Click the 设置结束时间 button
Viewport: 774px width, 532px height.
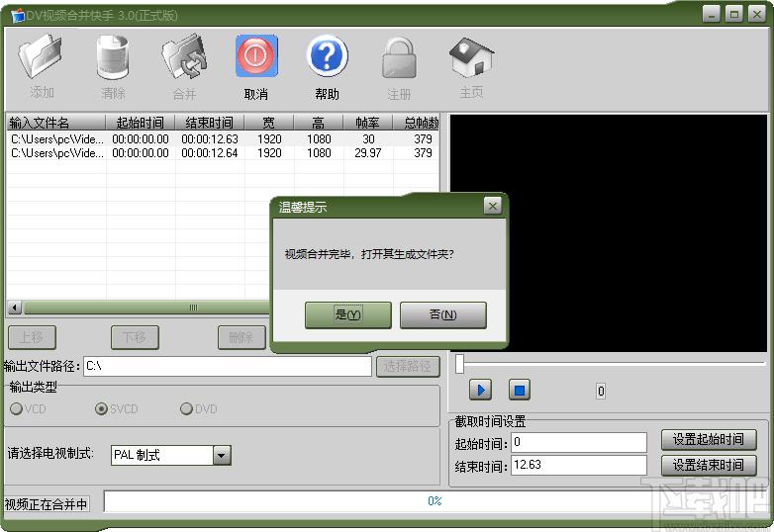tap(709, 465)
